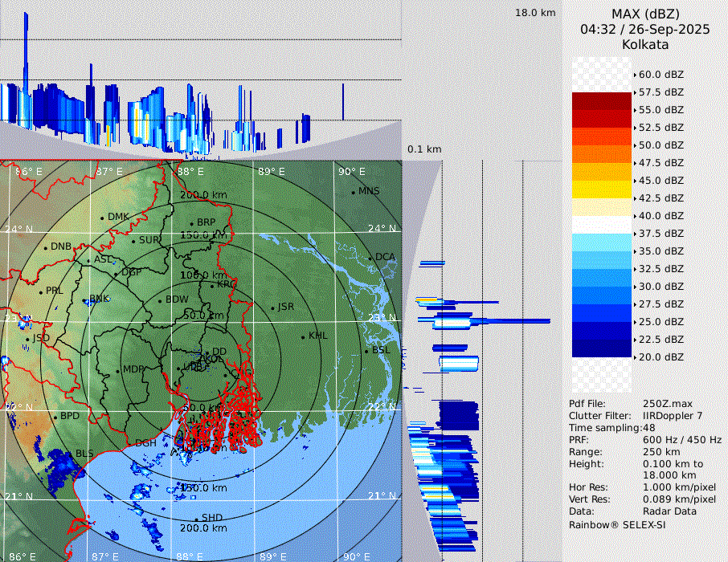The width and height of the screenshot is (728, 562).
Task: Click the BRP station dot
Action: click(x=191, y=223)
